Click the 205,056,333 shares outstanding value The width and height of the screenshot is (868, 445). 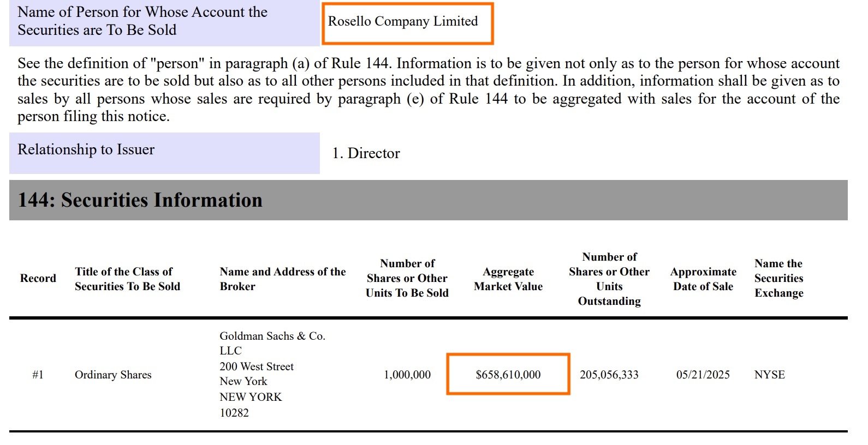pos(609,375)
